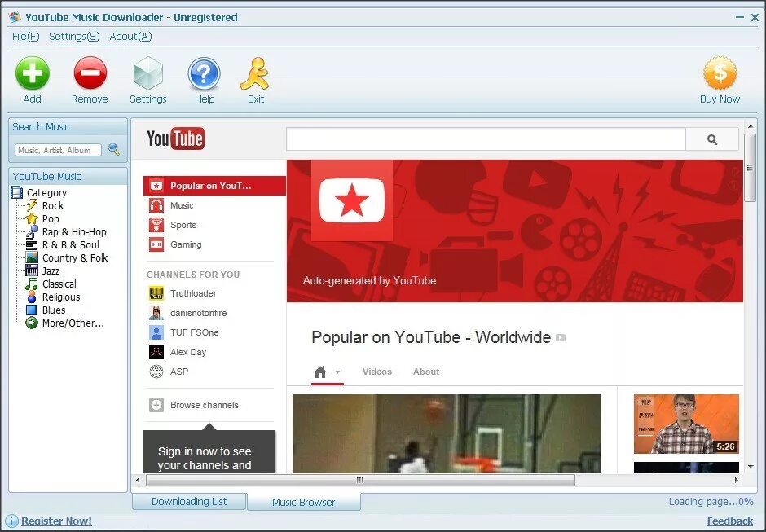Click the Alex Day channel avatar
The width and height of the screenshot is (766, 532).
156,352
